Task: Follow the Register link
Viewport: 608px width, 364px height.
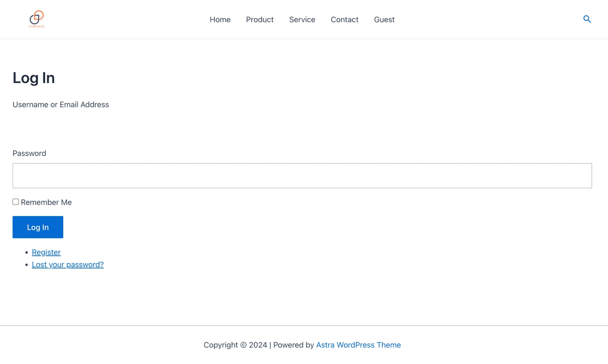Action: click(x=46, y=252)
